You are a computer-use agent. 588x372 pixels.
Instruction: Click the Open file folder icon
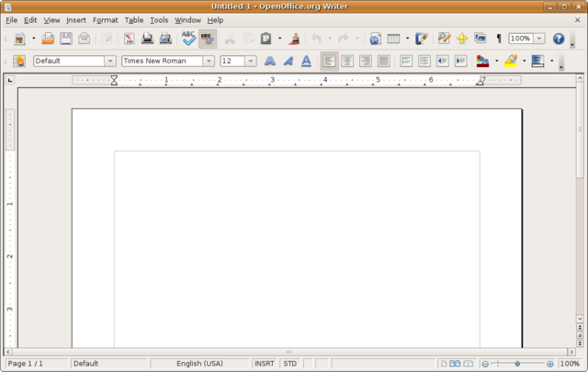click(x=48, y=39)
